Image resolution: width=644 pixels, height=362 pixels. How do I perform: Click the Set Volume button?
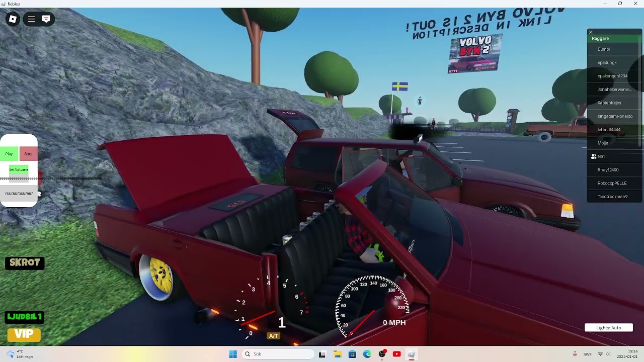point(19,169)
